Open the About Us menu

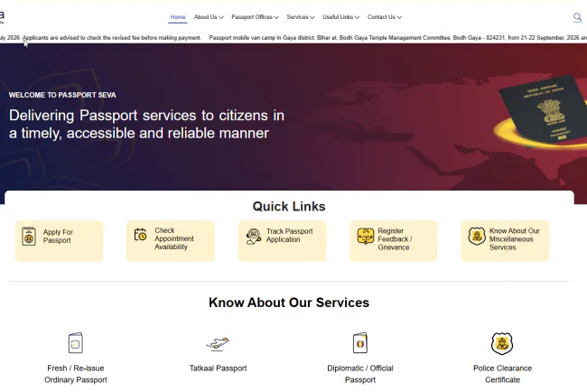coord(209,17)
